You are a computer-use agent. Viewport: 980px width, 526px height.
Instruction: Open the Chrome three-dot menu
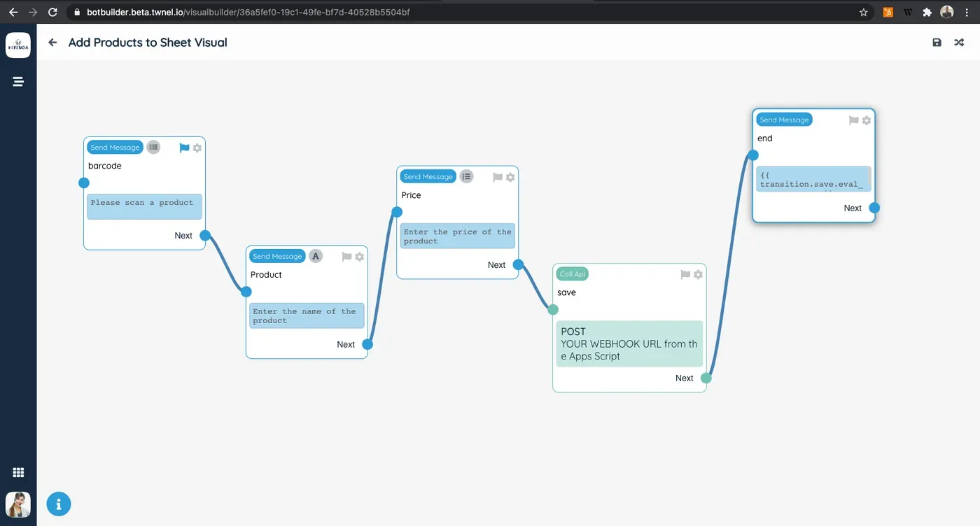coord(968,12)
